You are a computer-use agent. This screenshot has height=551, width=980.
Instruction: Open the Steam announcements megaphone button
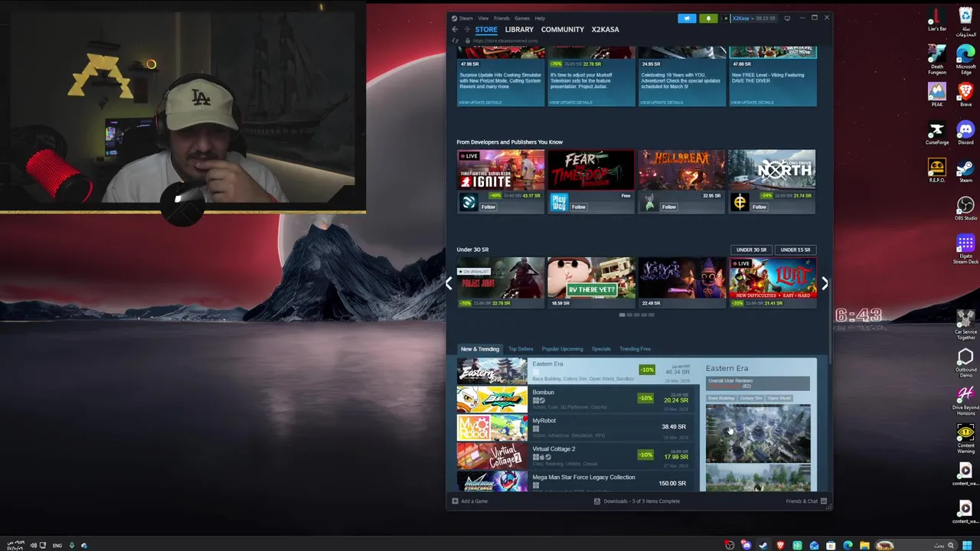pos(687,18)
